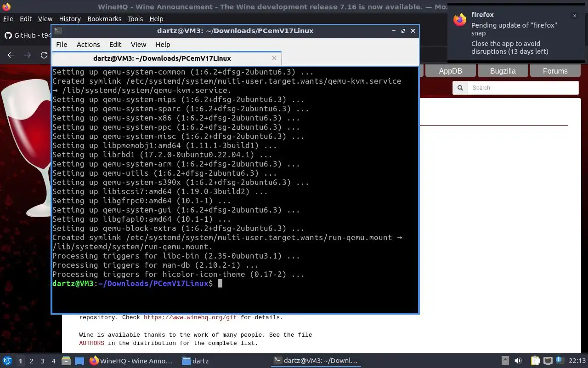Open the terminal Actions menu
The height and width of the screenshot is (368, 588).
point(88,45)
